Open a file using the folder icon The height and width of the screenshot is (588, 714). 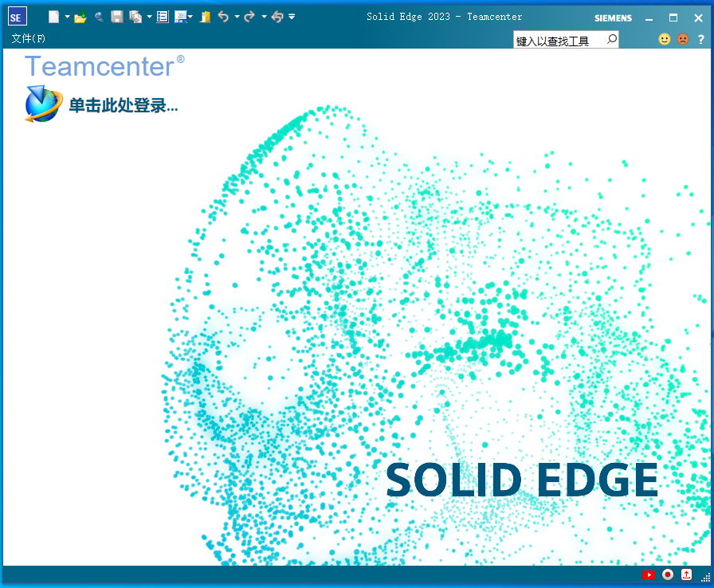coord(80,17)
